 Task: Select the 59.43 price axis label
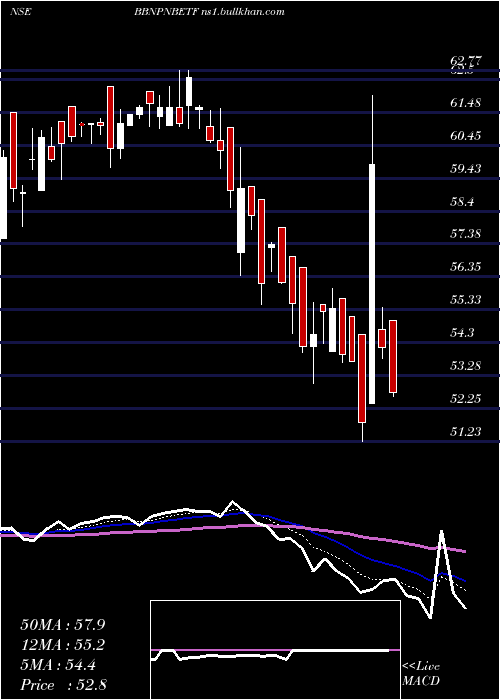465,169
